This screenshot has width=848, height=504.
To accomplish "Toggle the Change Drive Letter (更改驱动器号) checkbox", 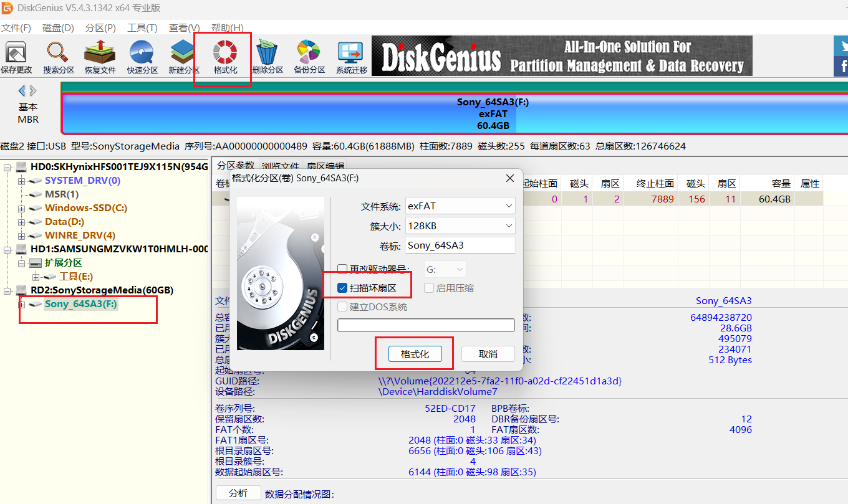I will (x=342, y=269).
